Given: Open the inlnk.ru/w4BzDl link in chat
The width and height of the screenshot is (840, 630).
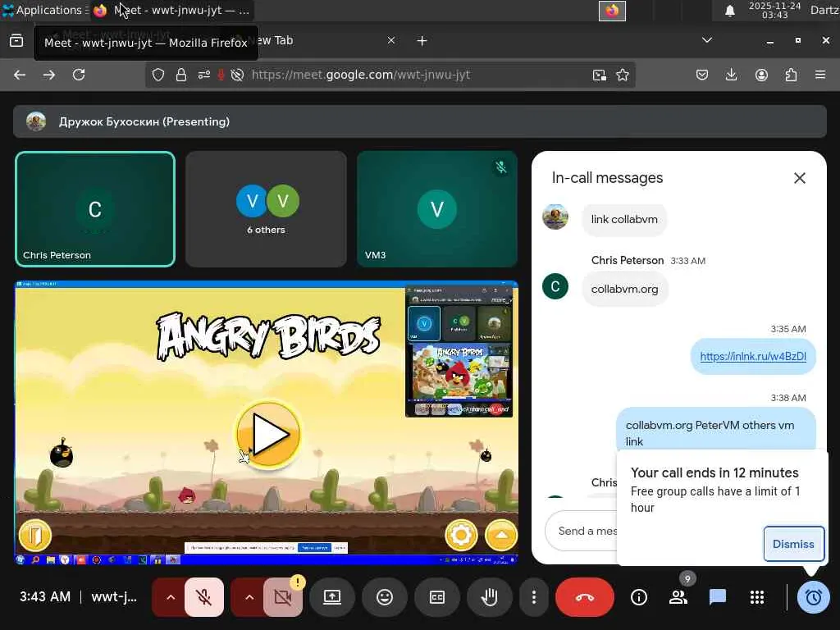Looking at the screenshot, I should 753,356.
